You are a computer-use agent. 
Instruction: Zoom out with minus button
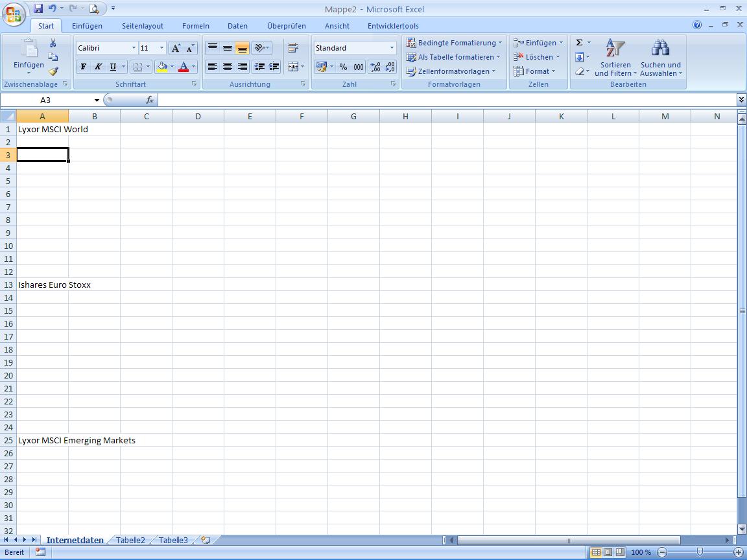pyautogui.click(x=662, y=552)
